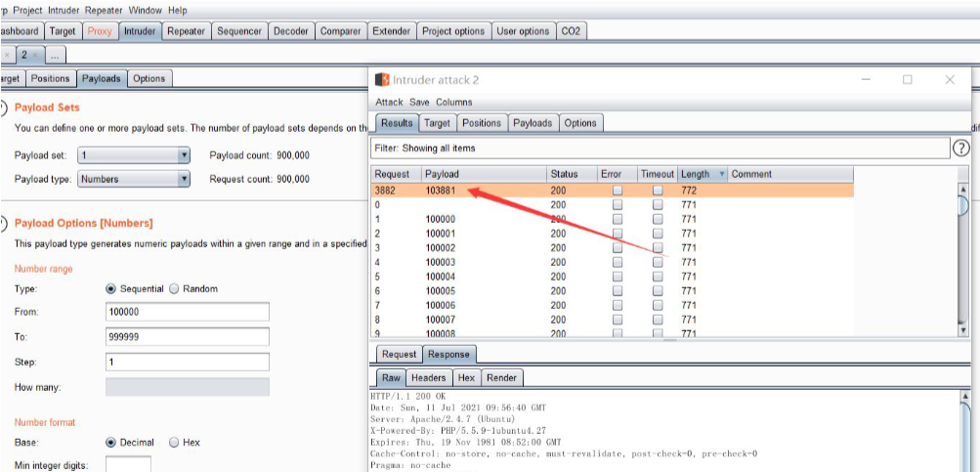
Task: Click the From number range field
Action: tap(187, 312)
